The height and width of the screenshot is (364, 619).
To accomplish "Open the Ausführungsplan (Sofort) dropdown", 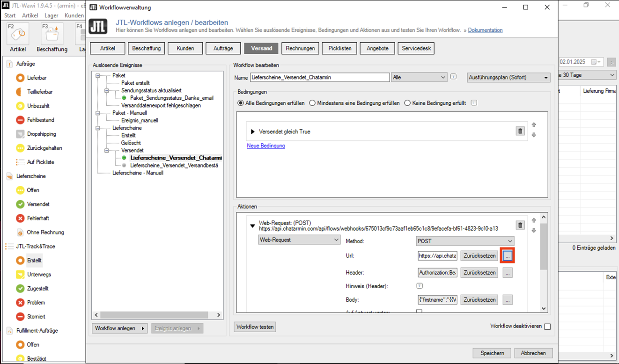I will pyautogui.click(x=508, y=78).
